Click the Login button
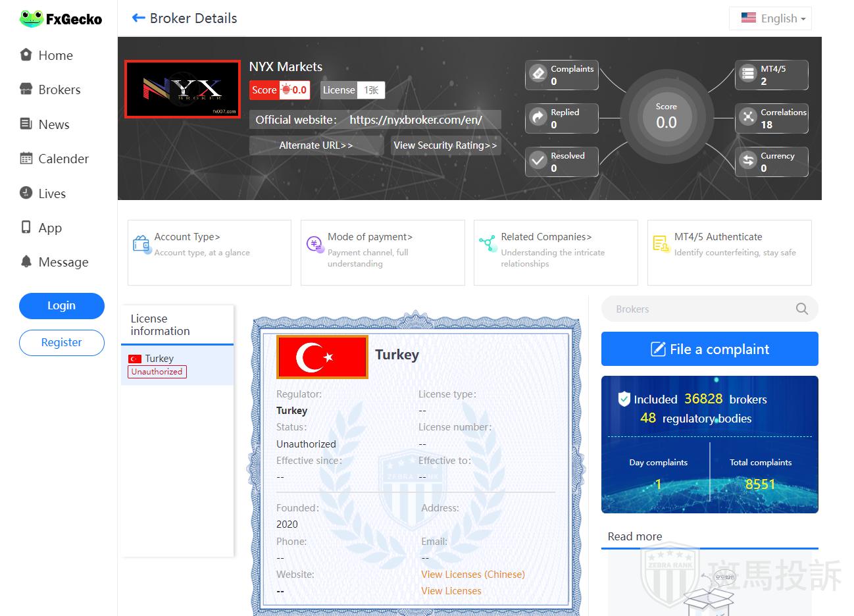 (x=62, y=305)
